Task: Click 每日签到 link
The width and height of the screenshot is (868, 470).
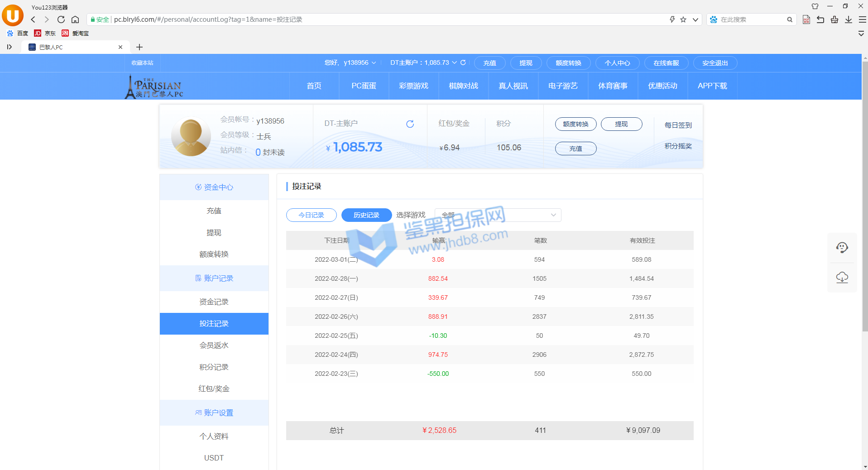Action: (678, 125)
